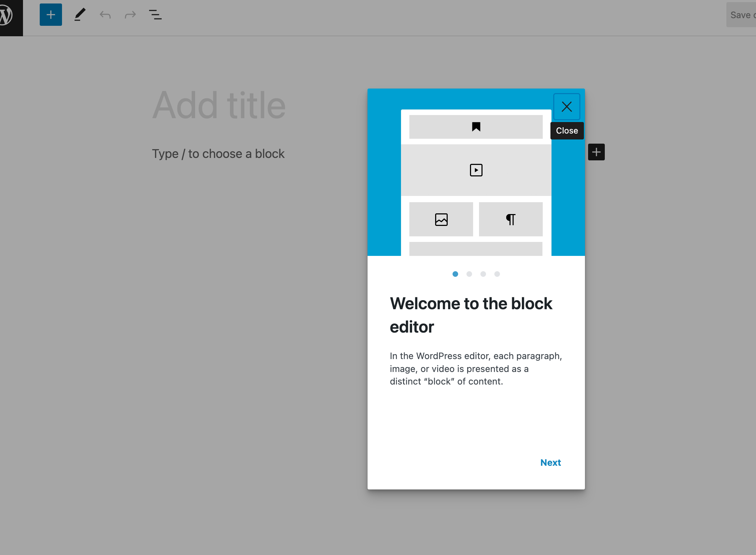
Task: Select the fourth page dot in the modal
Action: [x=497, y=274]
